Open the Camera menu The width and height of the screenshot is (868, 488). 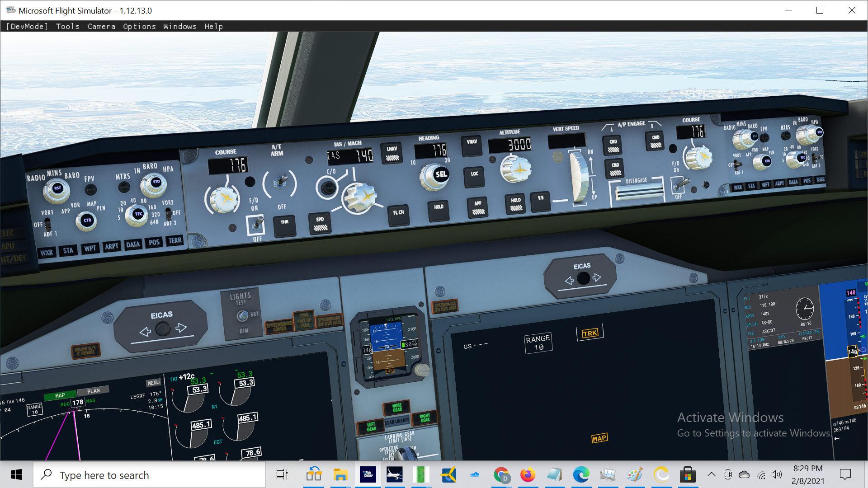(x=101, y=26)
